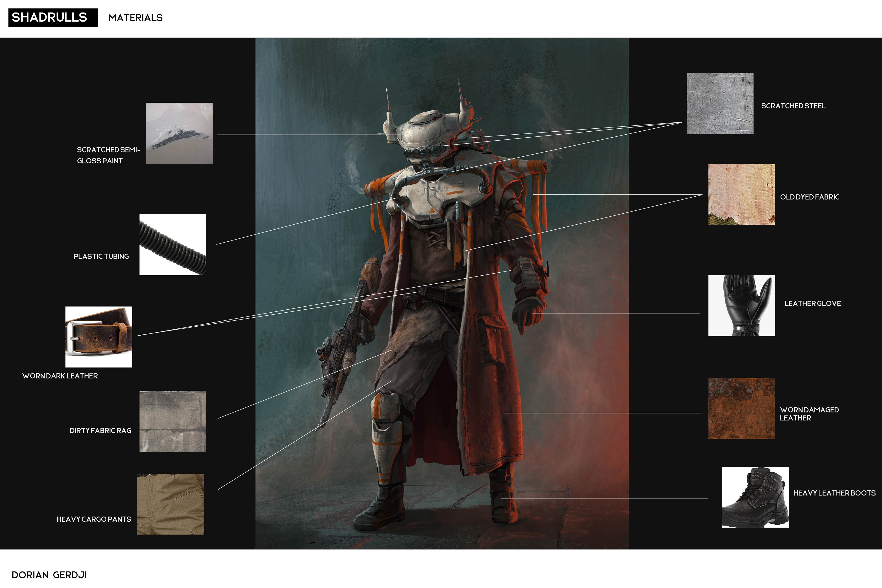Click the HEAVY CARGO PANTS label
Viewport: 882px width, 588px height.
point(94,519)
